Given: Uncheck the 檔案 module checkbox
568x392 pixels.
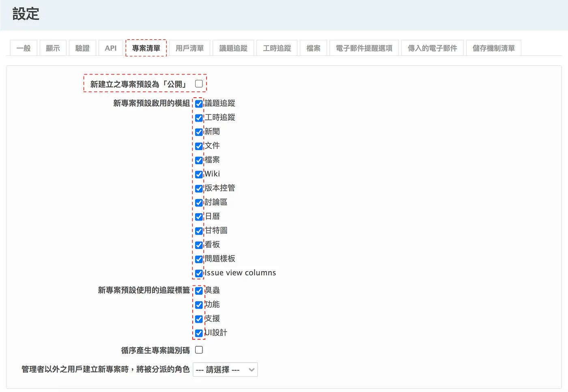Looking at the screenshot, I should click(199, 160).
